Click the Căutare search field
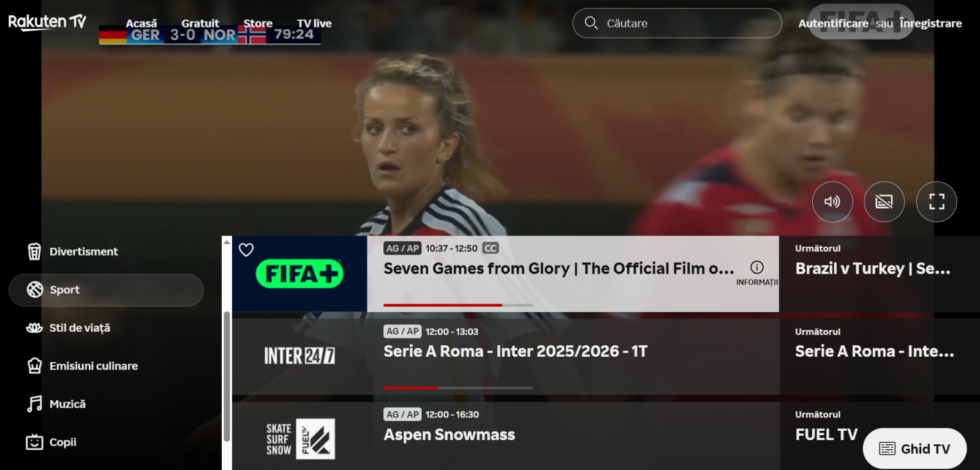 coord(677,23)
